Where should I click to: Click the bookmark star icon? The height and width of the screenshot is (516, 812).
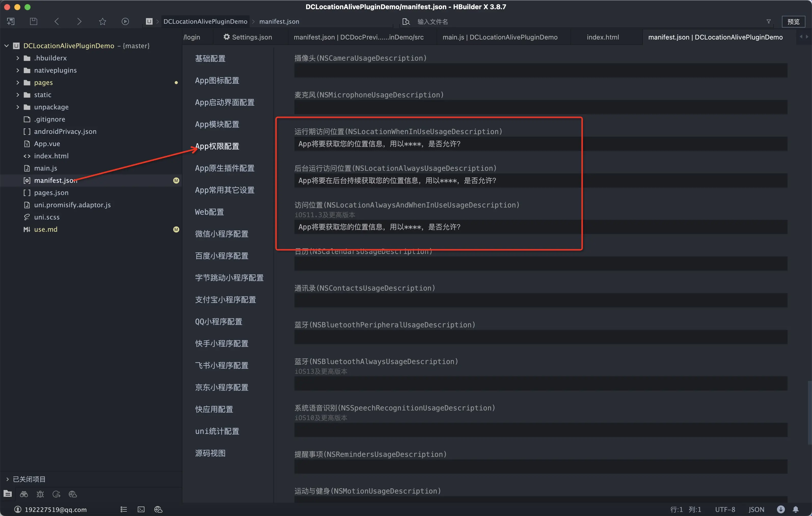[x=102, y=21]
